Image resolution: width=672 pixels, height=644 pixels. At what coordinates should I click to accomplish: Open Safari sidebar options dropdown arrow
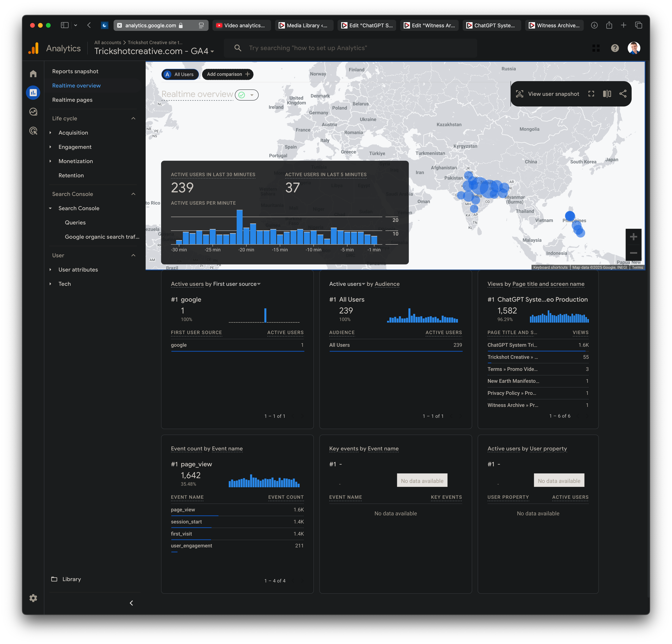click(75, 25)
